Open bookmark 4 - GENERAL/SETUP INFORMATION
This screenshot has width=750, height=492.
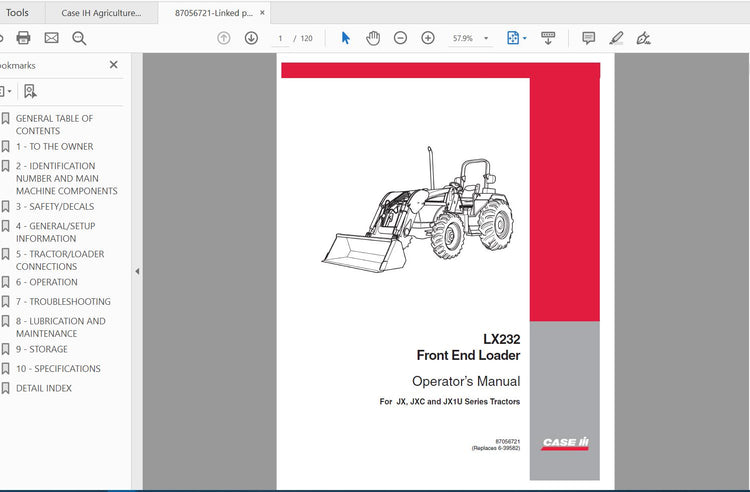(x=55, y=232)
